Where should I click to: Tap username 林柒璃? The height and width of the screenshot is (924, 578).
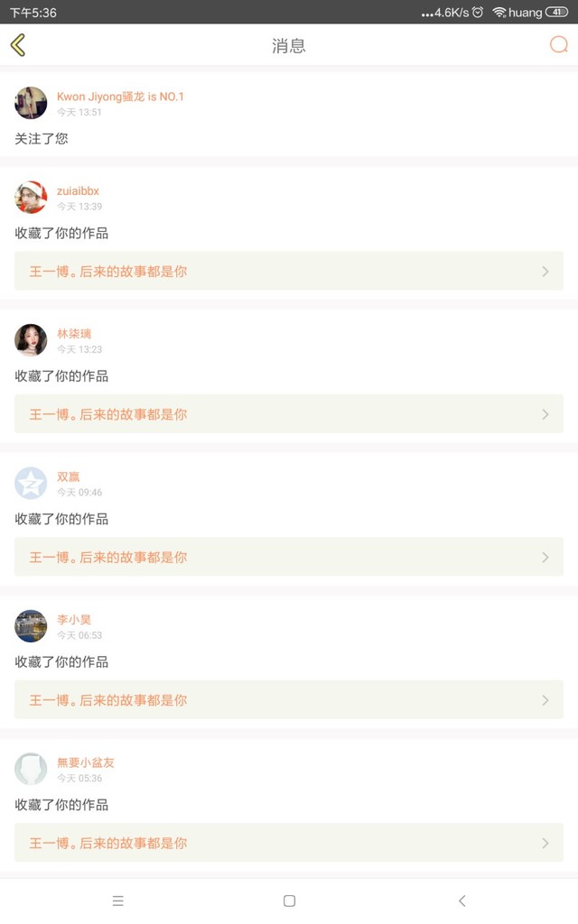74,334
